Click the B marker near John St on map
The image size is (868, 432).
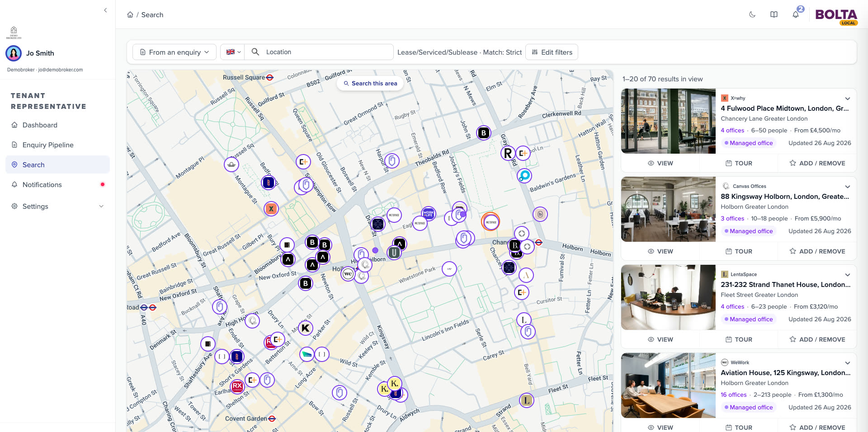coord(484,133)
